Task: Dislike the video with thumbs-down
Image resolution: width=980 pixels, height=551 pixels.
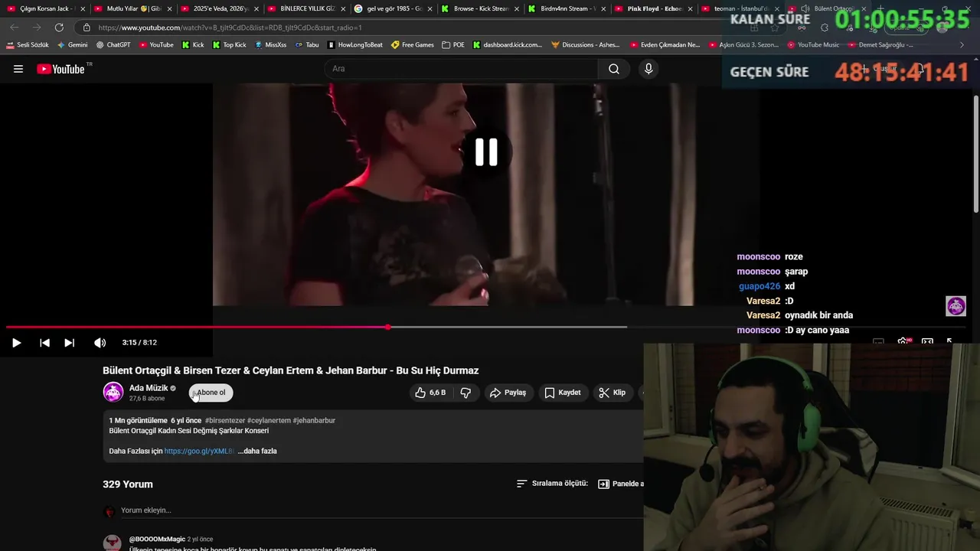Action: click(465, 393)
